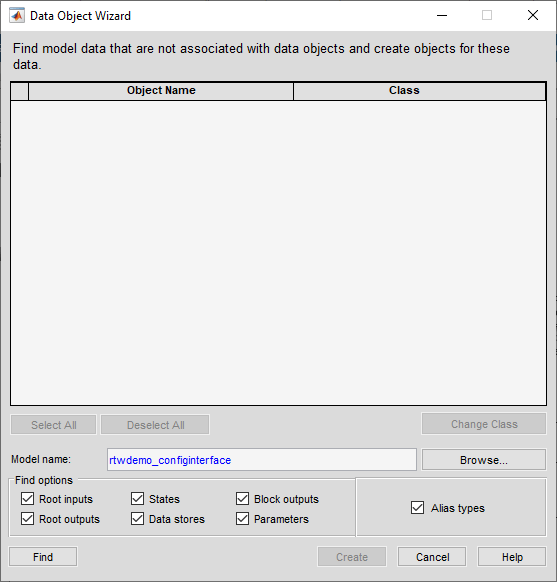Viewport: 557px width, 582px height.
Task: Click Browse to choose a model
Action: [484, 460]
